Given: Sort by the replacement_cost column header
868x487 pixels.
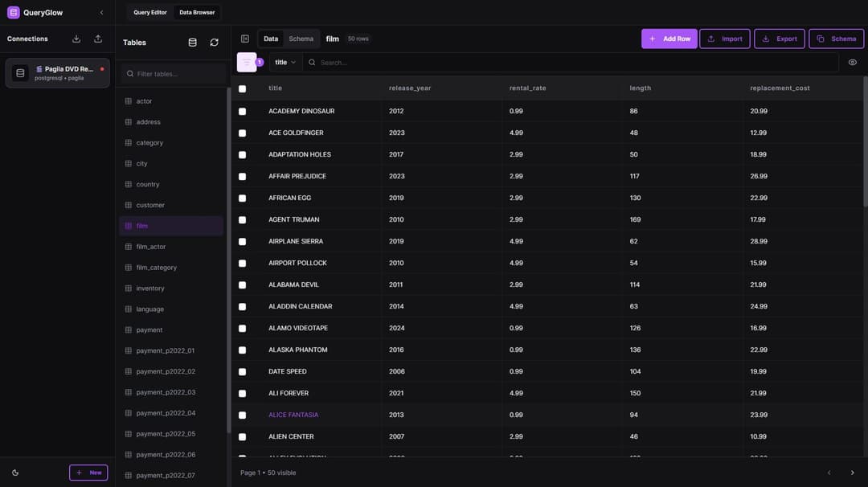Looking at the screenshot, I should click(x=780, y=88).
